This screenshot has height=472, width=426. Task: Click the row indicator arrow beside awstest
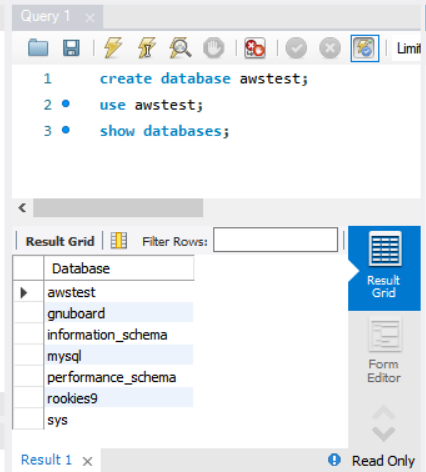click(x=24, y=293)
